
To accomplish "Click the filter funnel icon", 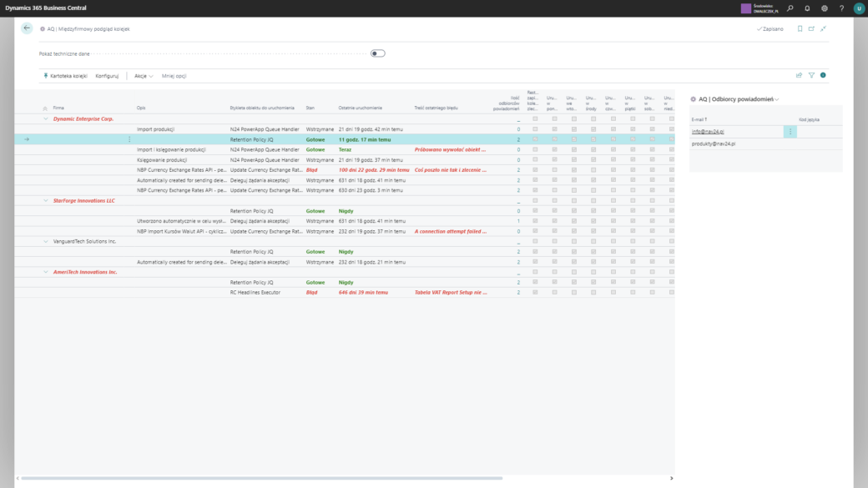I will [811, 75].
